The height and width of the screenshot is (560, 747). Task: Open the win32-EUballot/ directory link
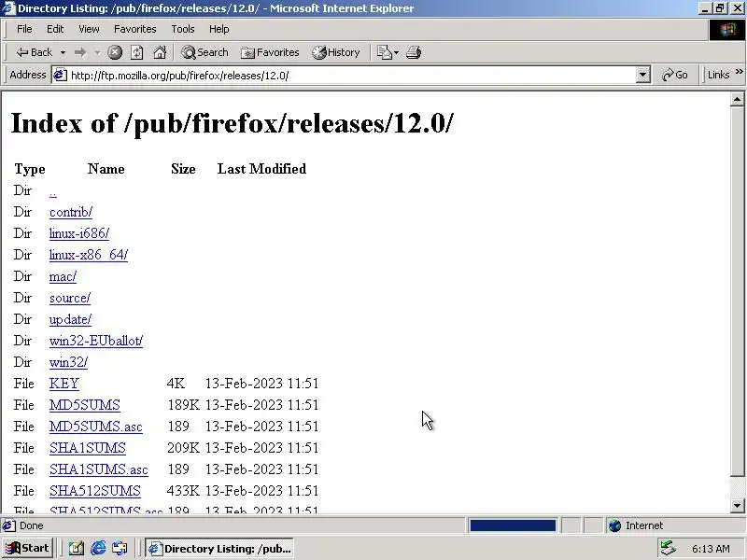[x=96, y=341]
